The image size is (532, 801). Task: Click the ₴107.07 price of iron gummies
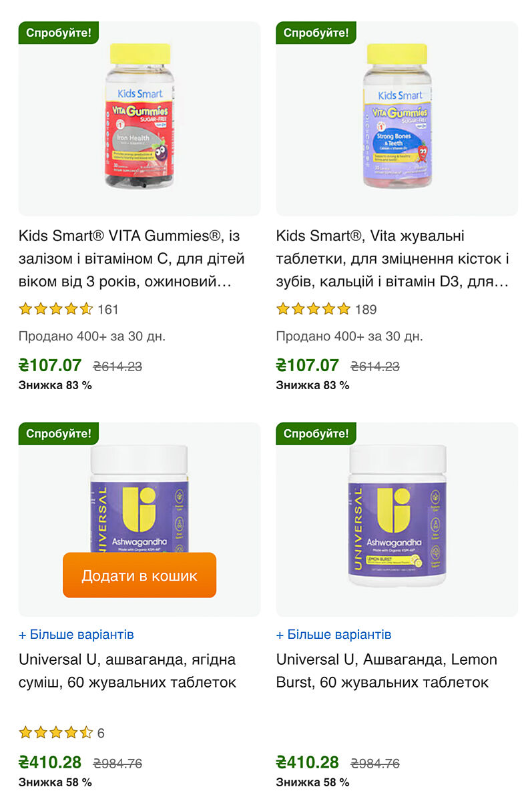(x=50, y=365)
